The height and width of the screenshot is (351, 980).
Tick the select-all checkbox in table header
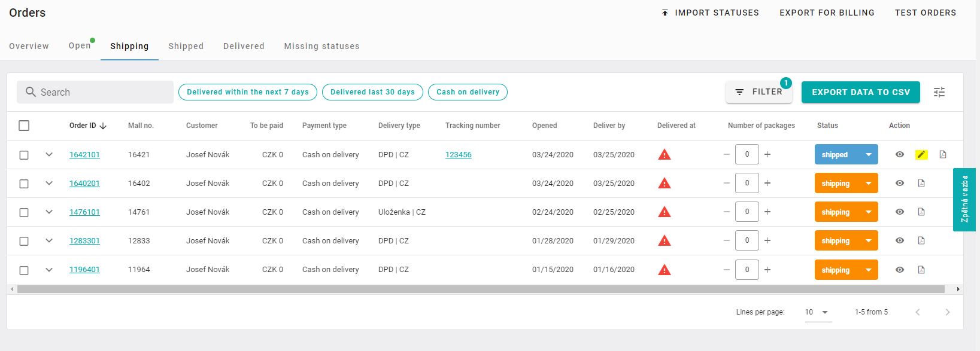[x=24, y=126]
